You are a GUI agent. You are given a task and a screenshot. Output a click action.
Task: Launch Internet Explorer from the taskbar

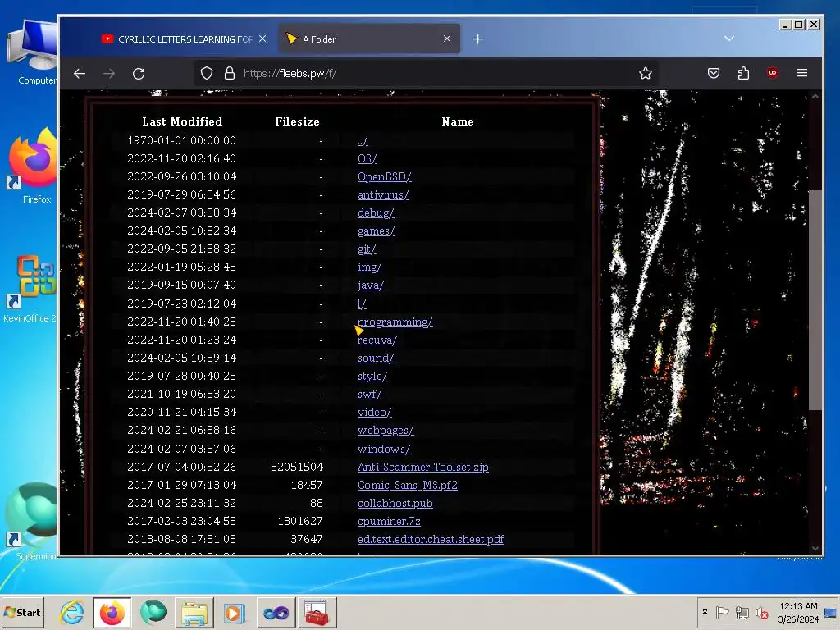click(72, 613)
